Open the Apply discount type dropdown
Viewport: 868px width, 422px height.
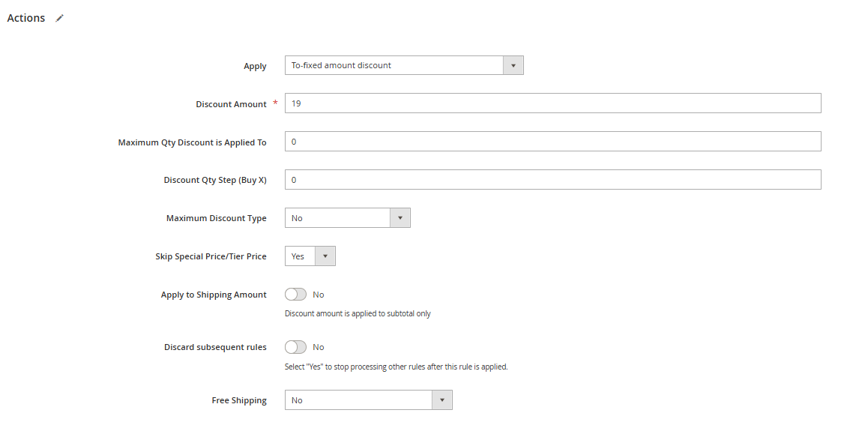[404, 65]
